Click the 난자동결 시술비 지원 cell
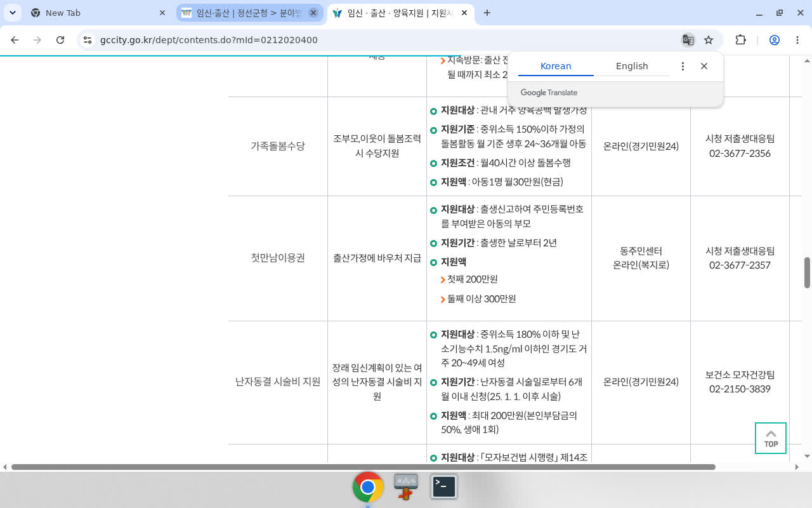Viewport: 812px width, 508px height. pos(278,382)
